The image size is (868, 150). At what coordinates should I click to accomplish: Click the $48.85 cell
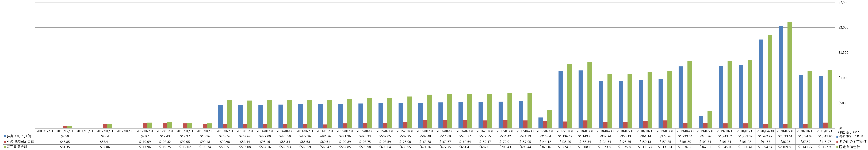[x=65, y=142]
